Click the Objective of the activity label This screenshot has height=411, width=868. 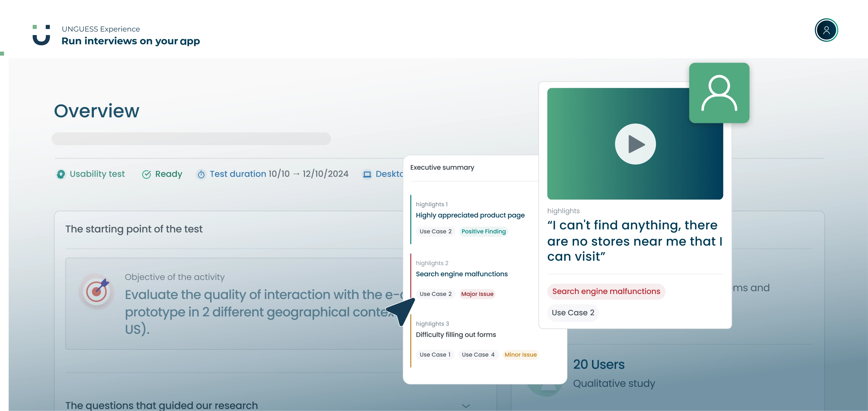click(x=175, y=277)
